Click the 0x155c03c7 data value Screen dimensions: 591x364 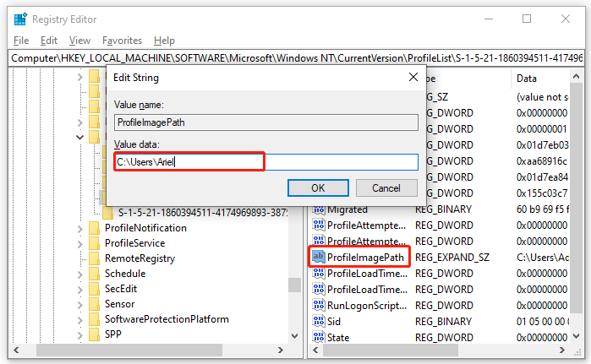[542, 193]
